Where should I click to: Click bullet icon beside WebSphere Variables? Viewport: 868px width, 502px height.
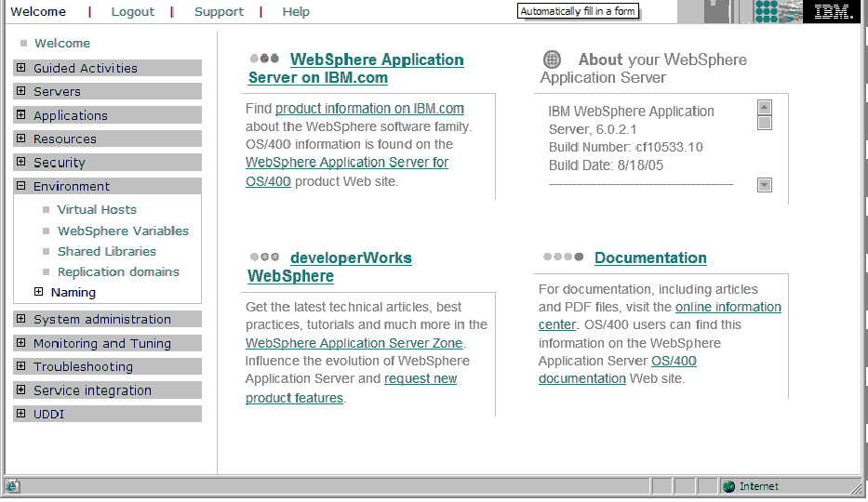coord(46,231)
